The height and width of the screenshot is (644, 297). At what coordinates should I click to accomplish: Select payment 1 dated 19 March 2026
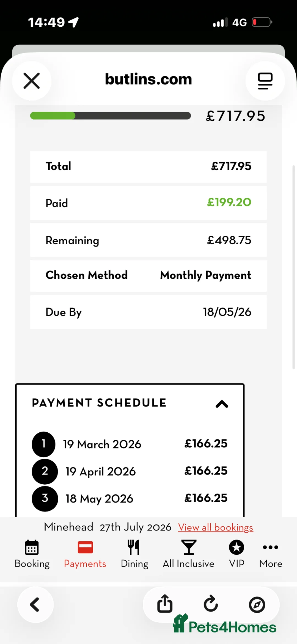[x=102, y=444]
